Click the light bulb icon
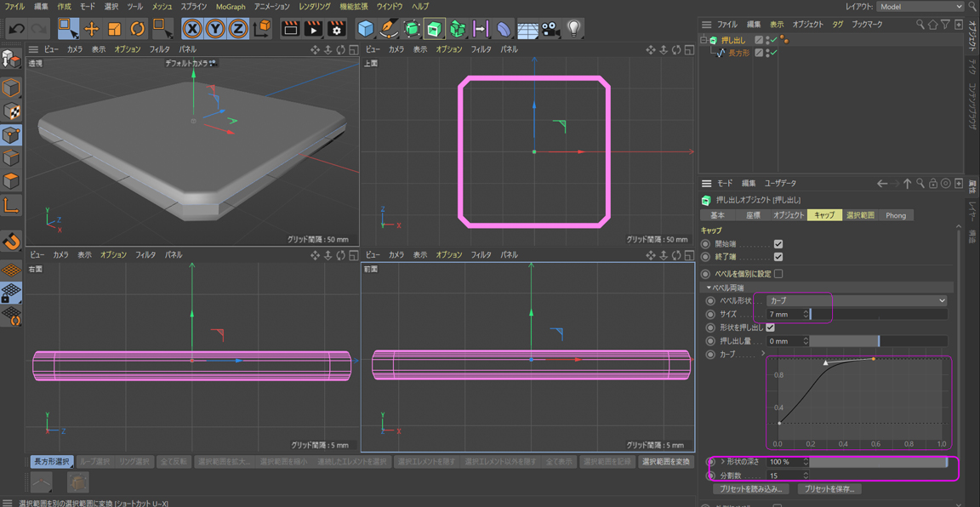 [574, 29]
